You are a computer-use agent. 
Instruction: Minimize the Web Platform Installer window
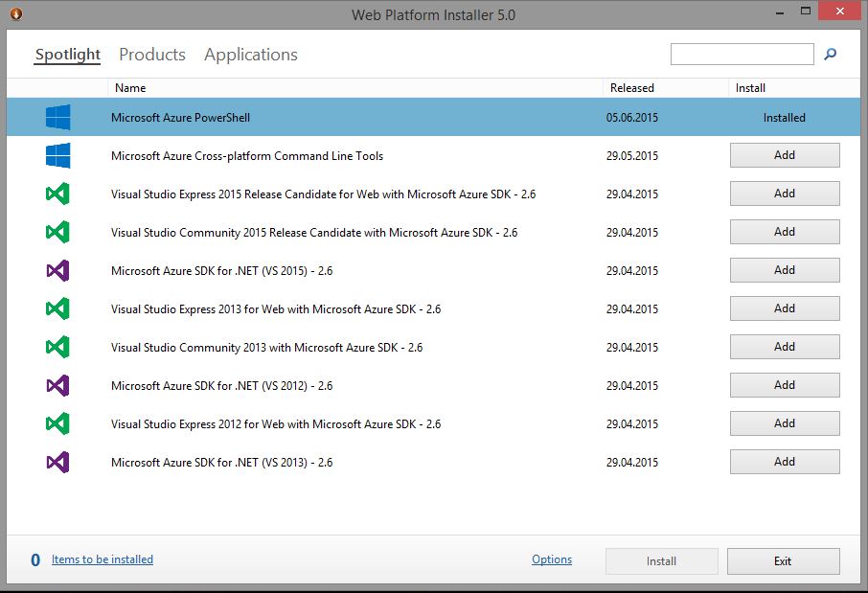click(x=780, y=12)
